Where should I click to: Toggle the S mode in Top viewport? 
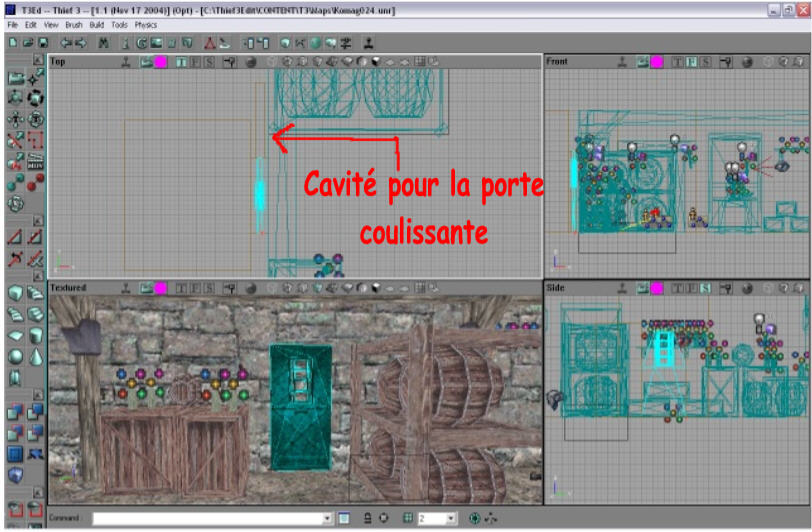(x=209, y=62)
